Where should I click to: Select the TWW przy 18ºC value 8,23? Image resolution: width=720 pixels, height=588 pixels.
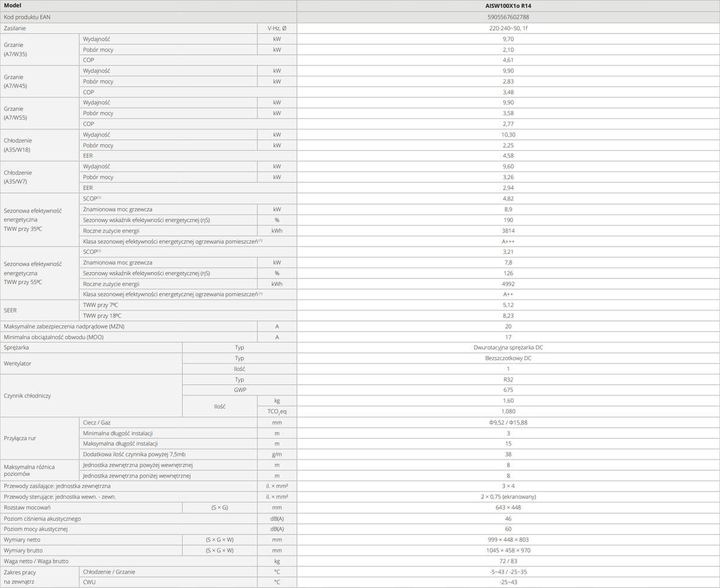508,316
